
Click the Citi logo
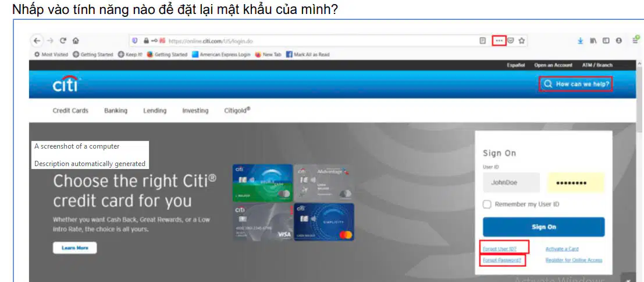click(66, 84)
